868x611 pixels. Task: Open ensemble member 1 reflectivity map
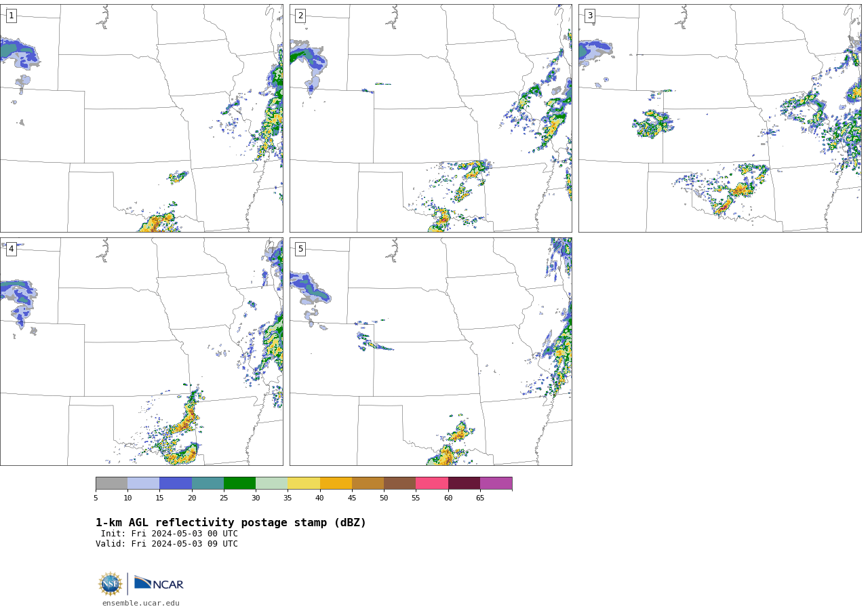[x=141, y=118]
